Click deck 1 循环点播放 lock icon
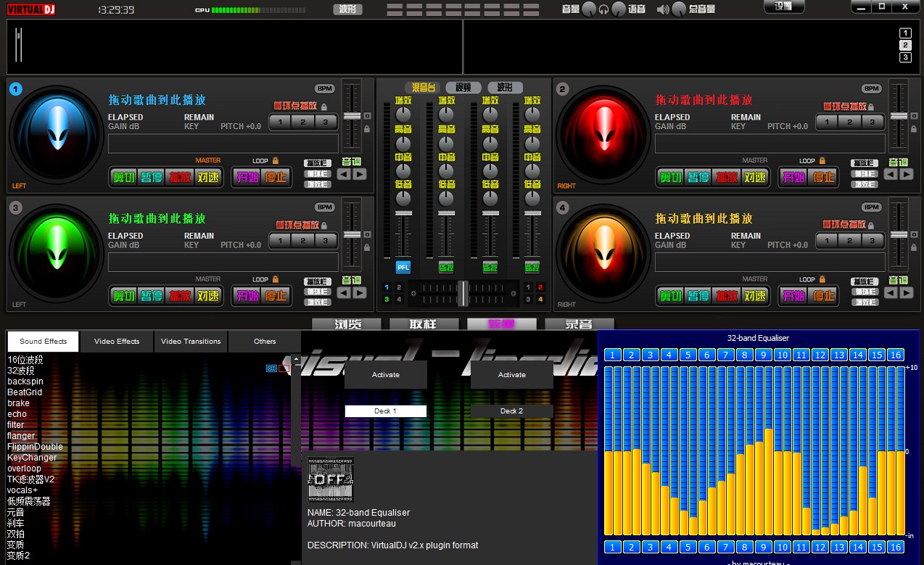This screenshot has width=924, height=565. 323,107
